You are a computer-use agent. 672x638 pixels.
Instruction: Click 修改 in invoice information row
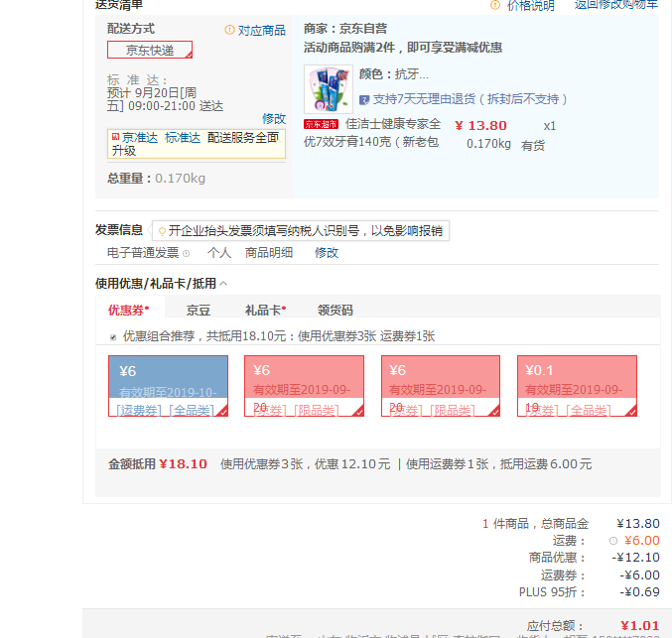pos(327,253)
